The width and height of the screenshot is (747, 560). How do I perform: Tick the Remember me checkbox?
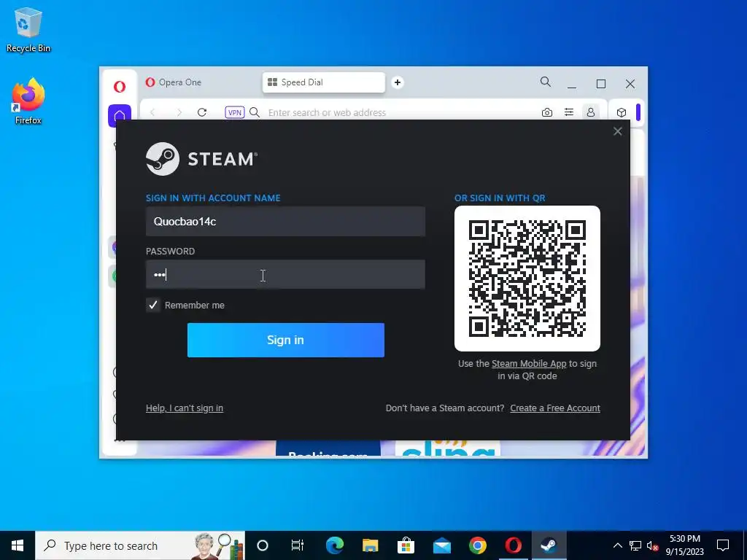[x=153, y=305]
